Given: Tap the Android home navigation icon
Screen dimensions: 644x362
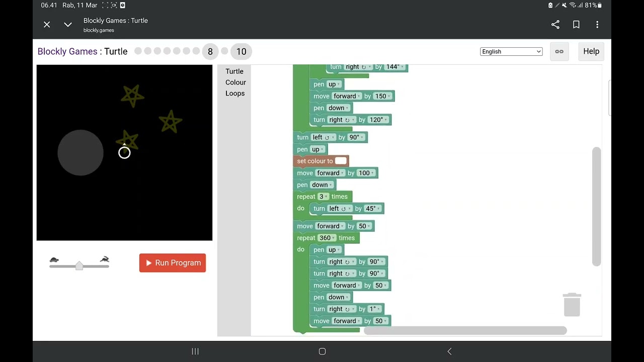Looking at the screenshot, I should click(323, 351).
